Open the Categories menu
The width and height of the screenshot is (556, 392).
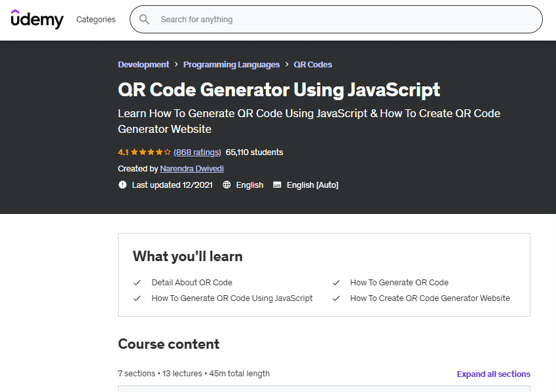tap(96, 20)
